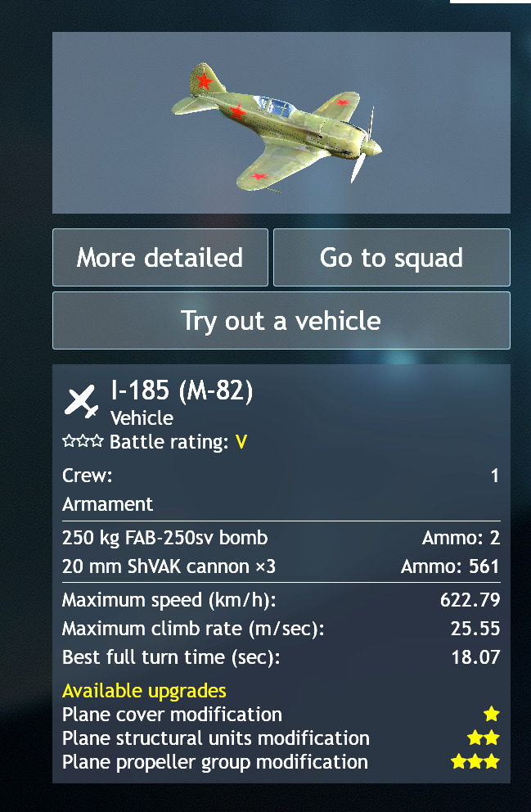Image resolution: width=531 pixels, height=812 pixels.
Task: Click the three-star rank icon beside Battle rating
Action: 83,442
